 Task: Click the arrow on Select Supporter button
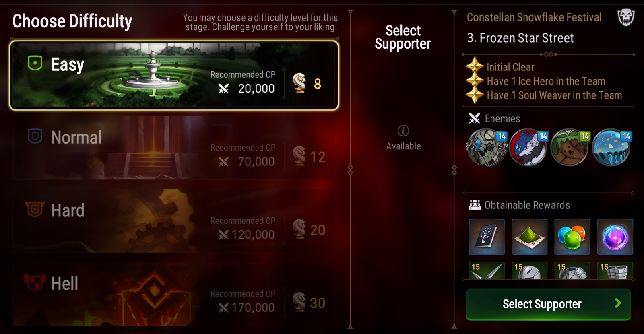[x=618, y=303]
